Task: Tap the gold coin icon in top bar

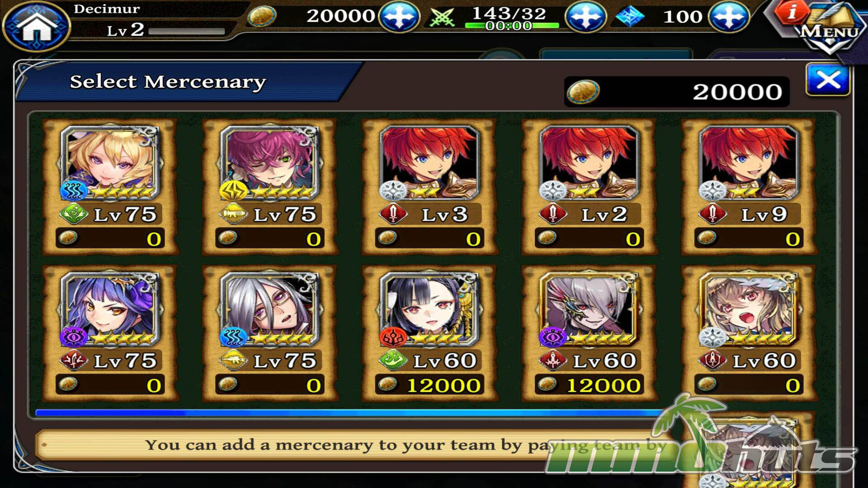Action: coord(262,17)
